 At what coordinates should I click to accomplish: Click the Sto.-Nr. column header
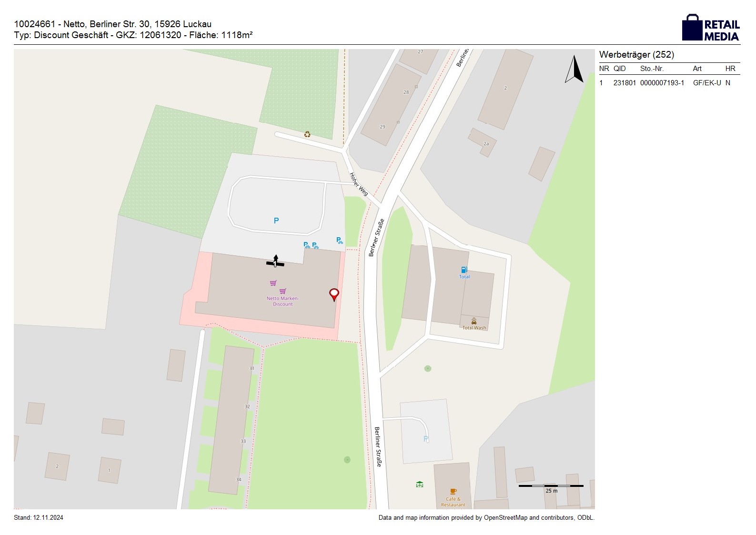[652, 69]
